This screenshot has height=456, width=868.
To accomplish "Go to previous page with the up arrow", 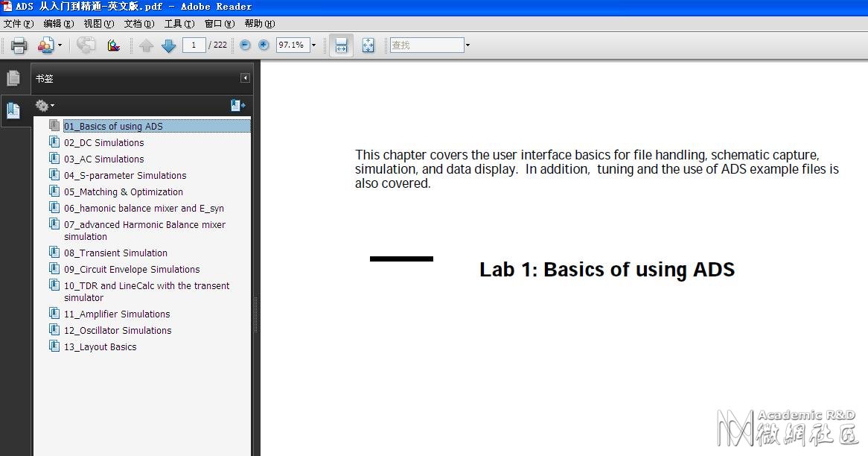I will click(146, 45).
